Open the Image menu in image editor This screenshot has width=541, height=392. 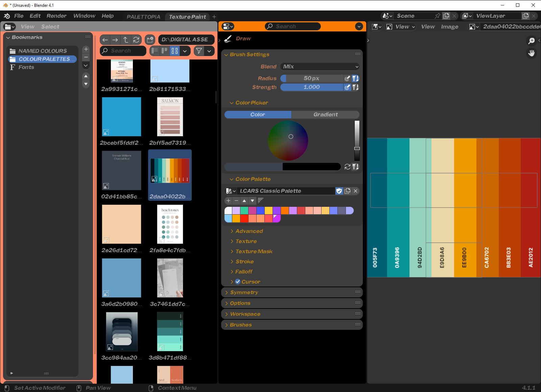coord(450,27)
